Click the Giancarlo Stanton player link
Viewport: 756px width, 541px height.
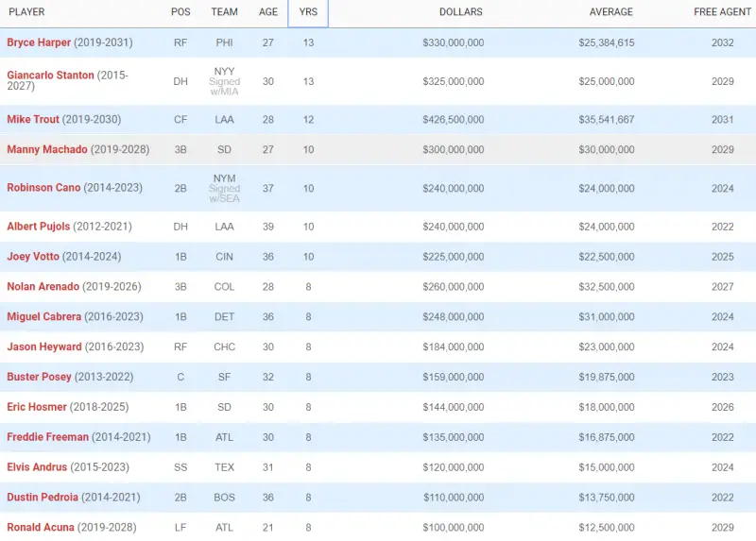[x=50, y=76]
